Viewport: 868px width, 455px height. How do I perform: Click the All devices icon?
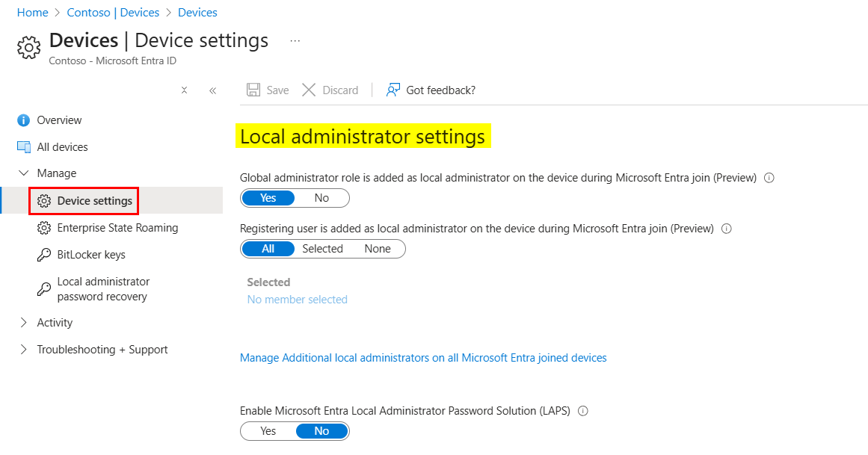point(24,147)
